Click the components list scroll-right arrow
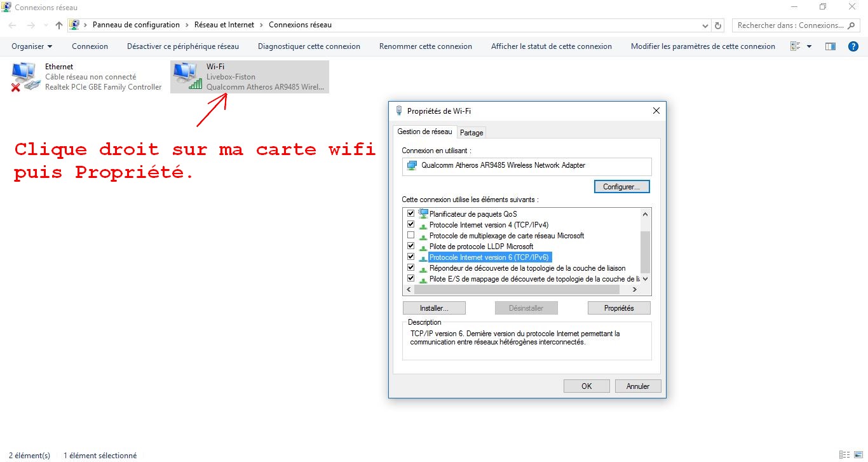 (x=634, y=289)
